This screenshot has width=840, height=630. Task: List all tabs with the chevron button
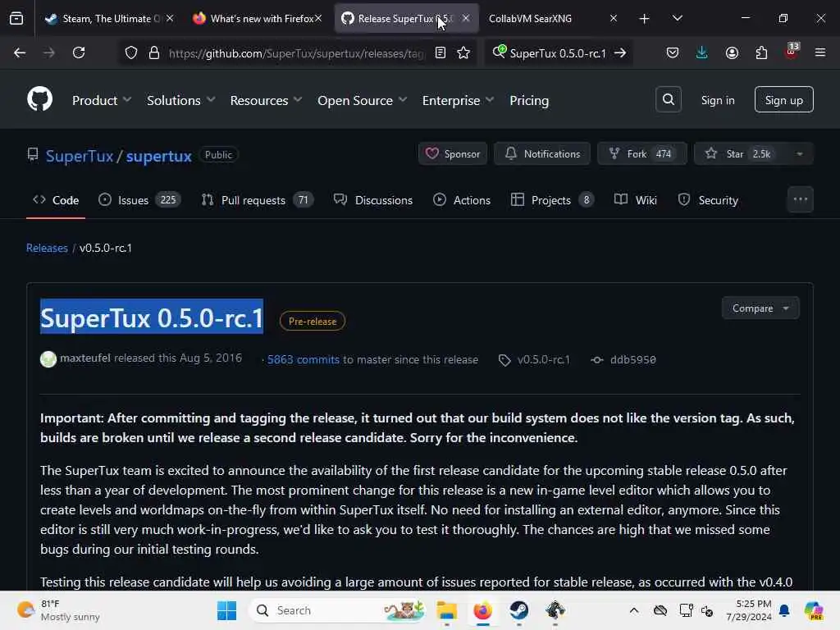coord(677,19)
